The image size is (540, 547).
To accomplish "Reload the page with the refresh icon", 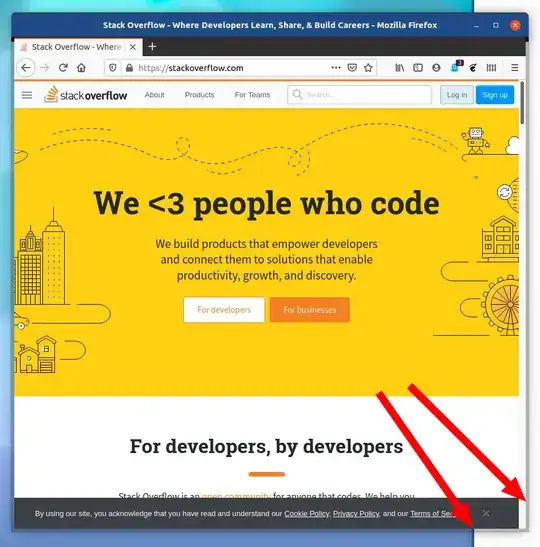I will (x=63, y=68).
